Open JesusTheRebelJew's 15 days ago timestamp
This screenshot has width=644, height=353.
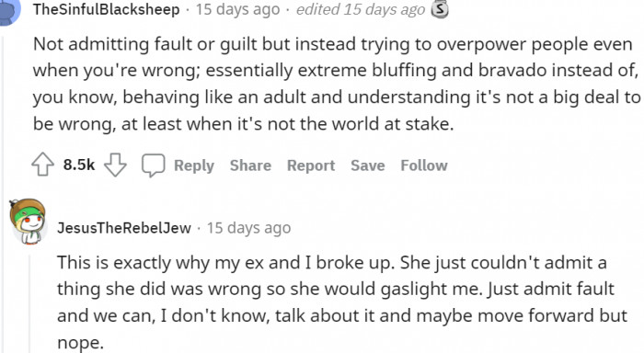pyautogui.click(x=248, y=228)
